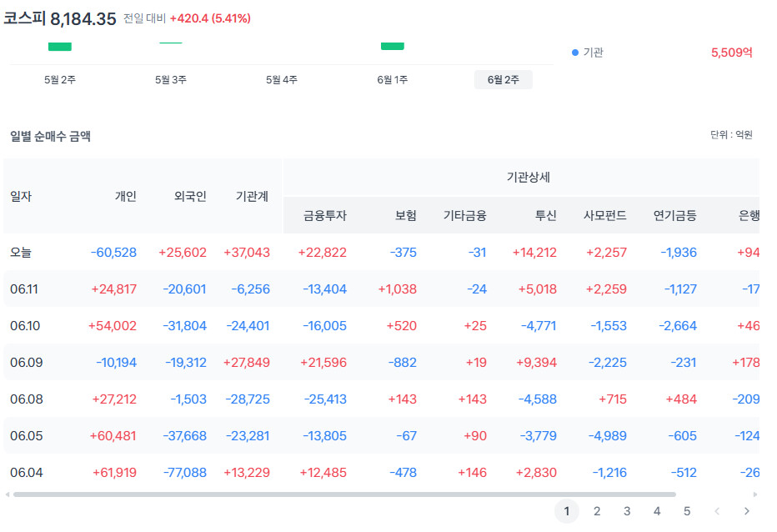Viewport: 777px width, 532px height.
Task: Click previous page arrow in pagination
Action: point(716,511)
